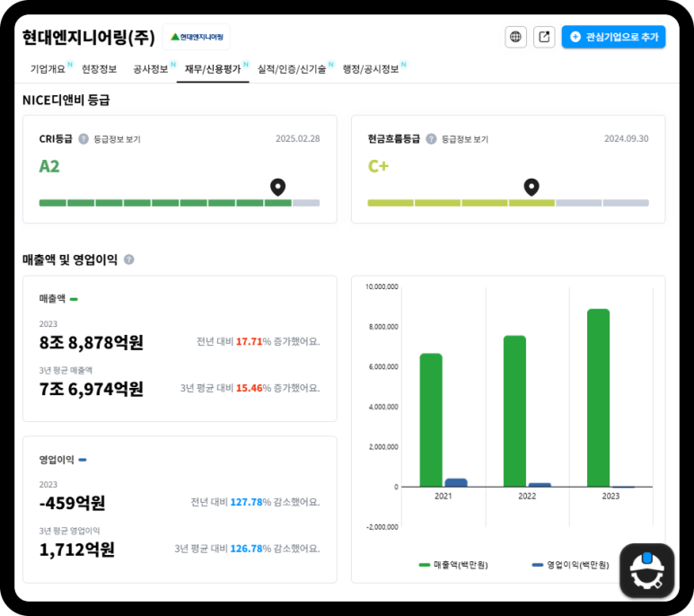Click the 8조 8,878억원 revenue figure
Image resolution: width=694 pixels, height=616 pixels.
(x=92, y=342)
